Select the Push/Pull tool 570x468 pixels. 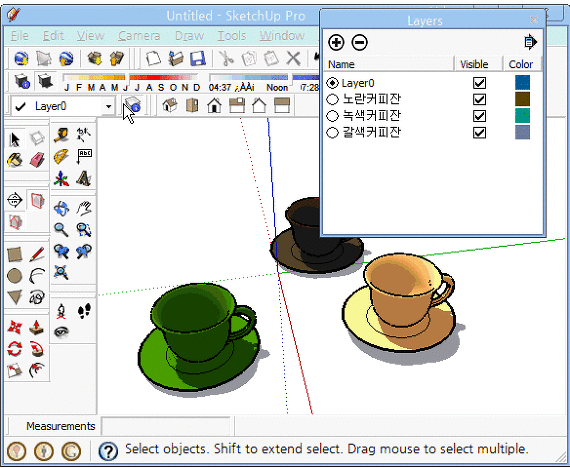coord(37,327)
